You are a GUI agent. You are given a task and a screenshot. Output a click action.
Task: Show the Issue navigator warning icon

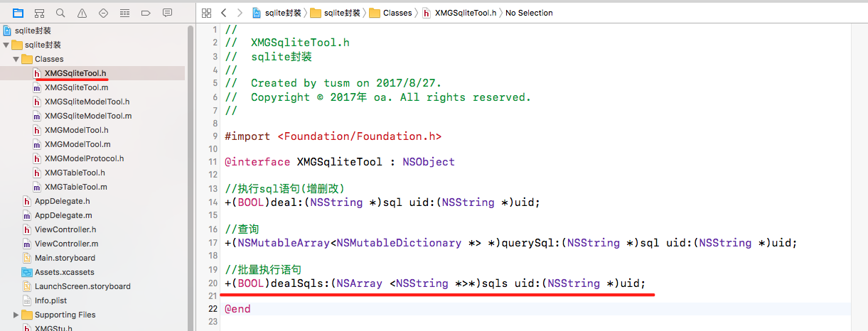point(82,13)
